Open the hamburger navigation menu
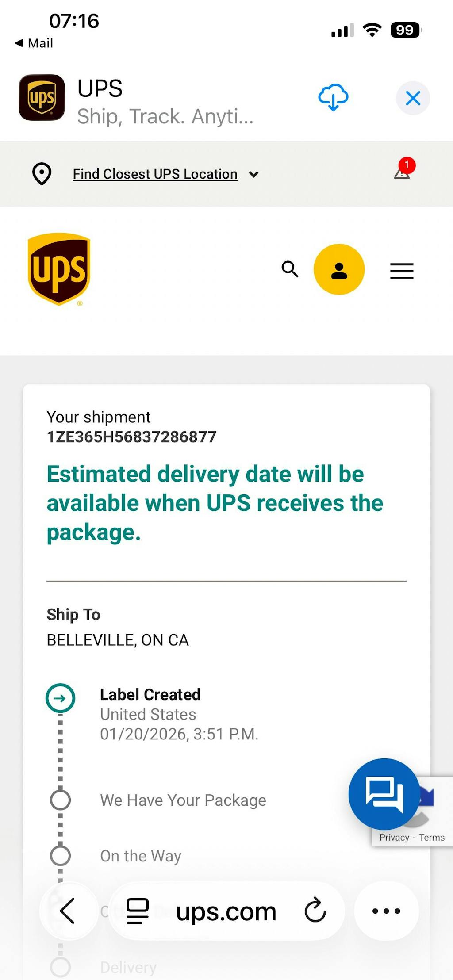This screenshot has height=980, width=453. [x=402, y=271]
